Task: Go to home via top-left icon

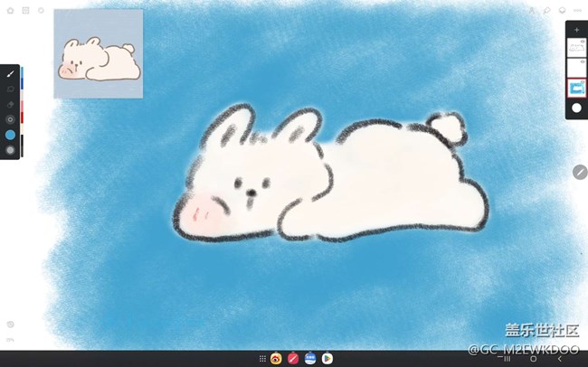Action: (10, 11)
